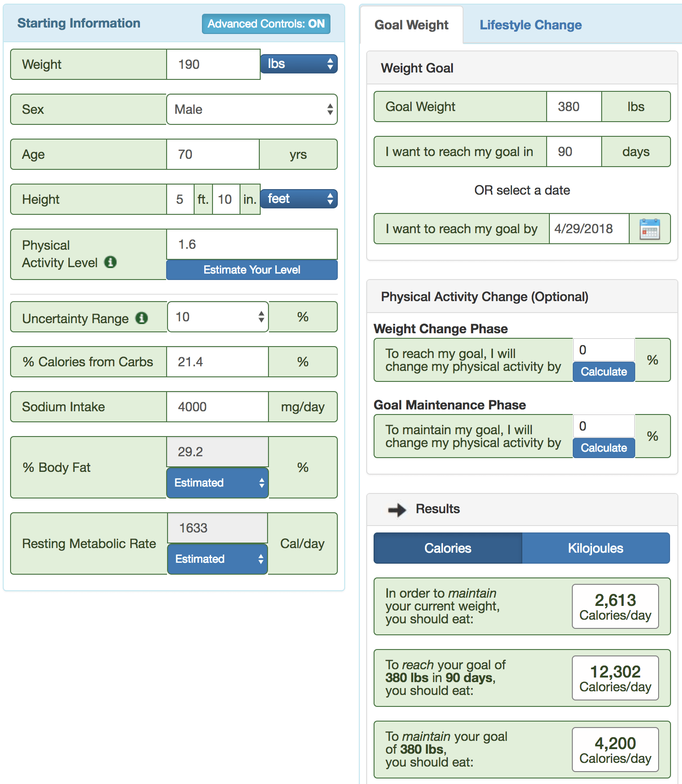Click Physical Activity Level info icon
Image resolution: width=682 pixels, height=784 pixels.
[110, 262]
